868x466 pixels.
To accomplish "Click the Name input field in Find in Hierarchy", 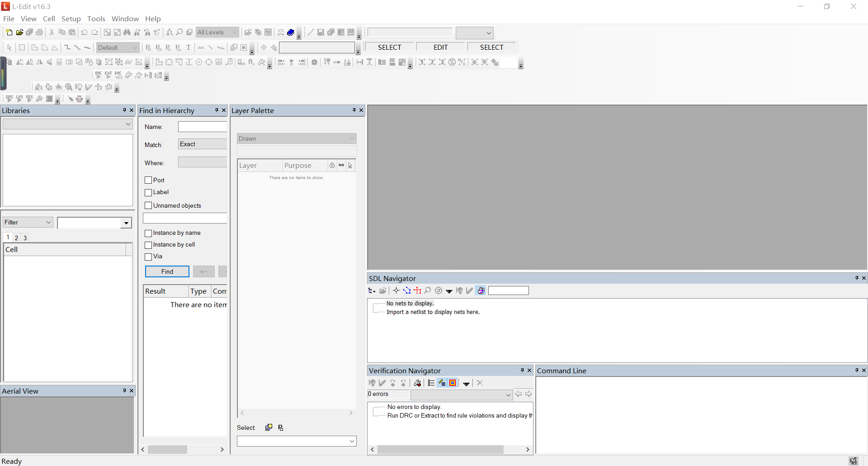I will click(x=203, y=127).
